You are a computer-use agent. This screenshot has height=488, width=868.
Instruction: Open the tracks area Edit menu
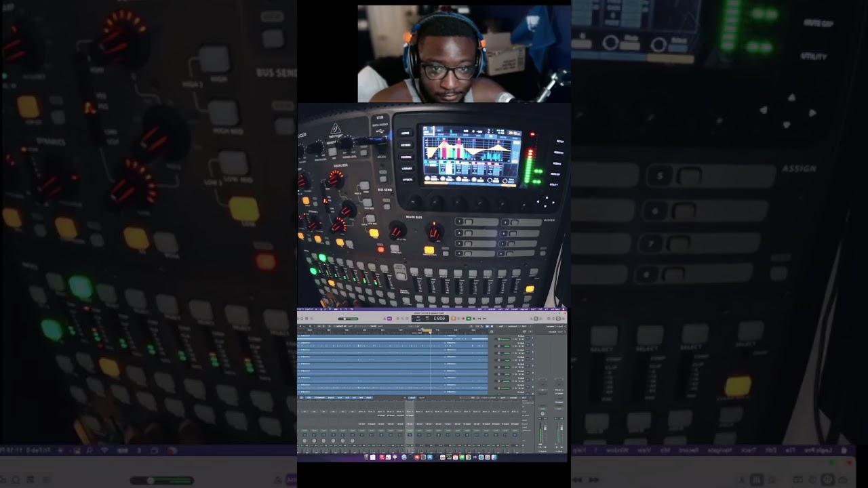pyautogui.click(x=524, y=326)
